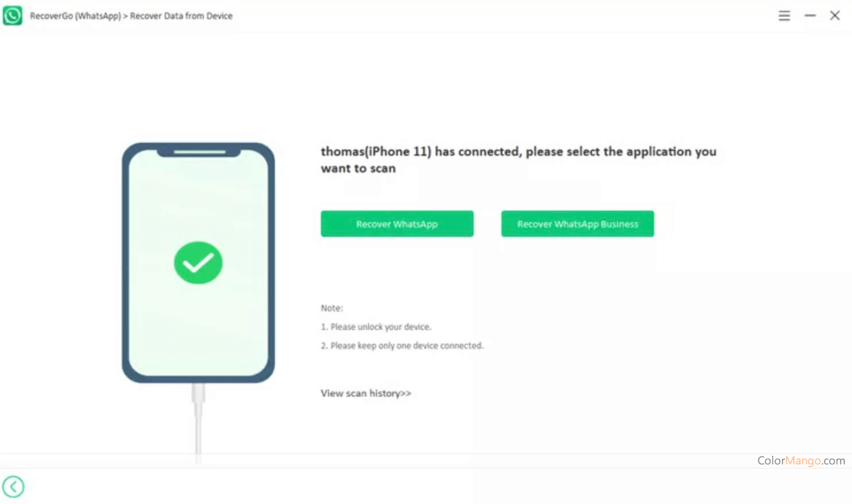Click the RecoverGo WhatsApp logo icon
The image size is (852, 504).
(13, 15)
